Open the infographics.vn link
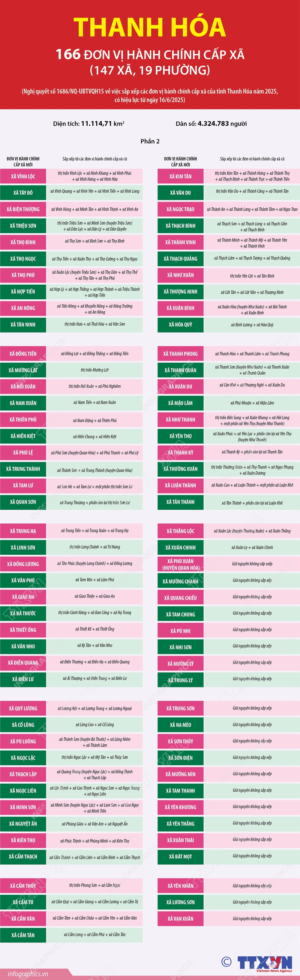Screen dimensions: 300x980 (28, 973)
